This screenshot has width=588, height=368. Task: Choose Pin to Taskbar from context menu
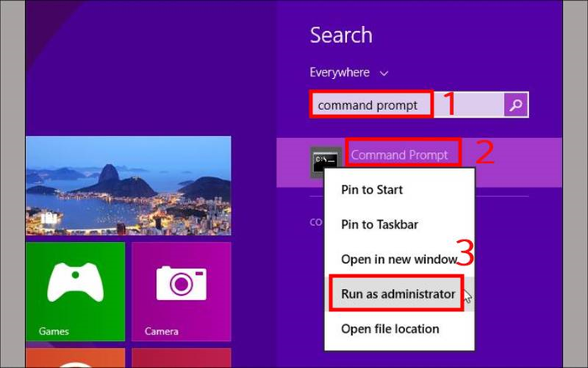(399, 224)
